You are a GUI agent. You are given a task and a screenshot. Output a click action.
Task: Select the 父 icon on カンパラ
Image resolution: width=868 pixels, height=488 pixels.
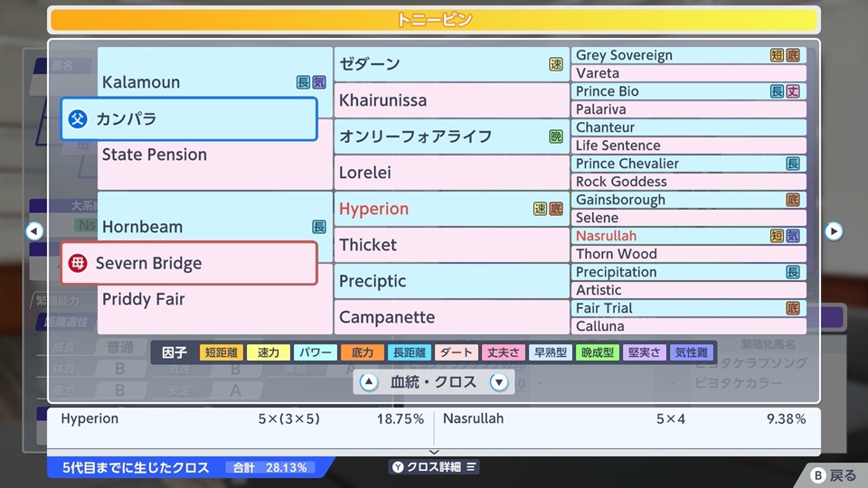click(78, 119)
